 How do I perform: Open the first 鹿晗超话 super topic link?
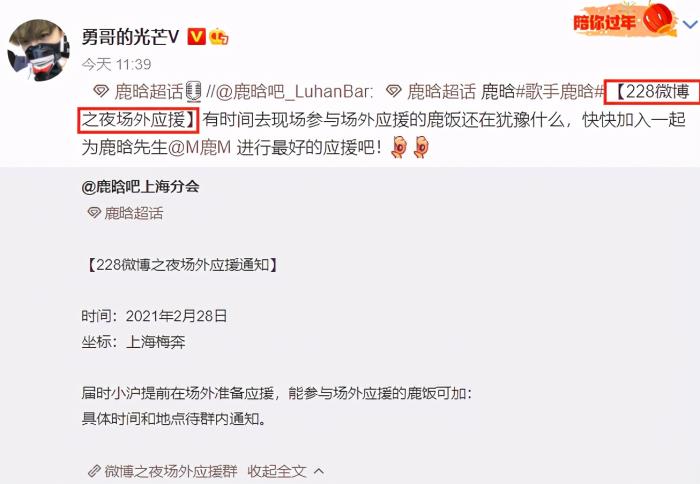click(149, 92)
